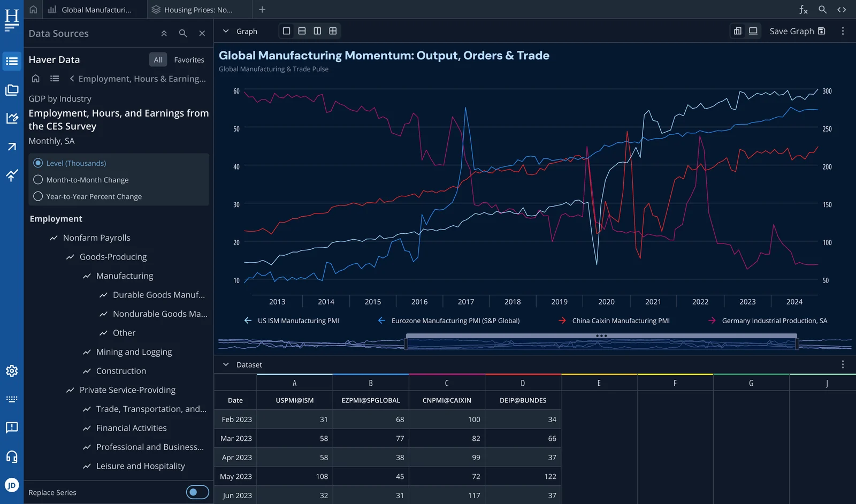The width and height of the screenshot is (856, 504).
Task: Select the vertical split layout
Action: tap(317, 31)
